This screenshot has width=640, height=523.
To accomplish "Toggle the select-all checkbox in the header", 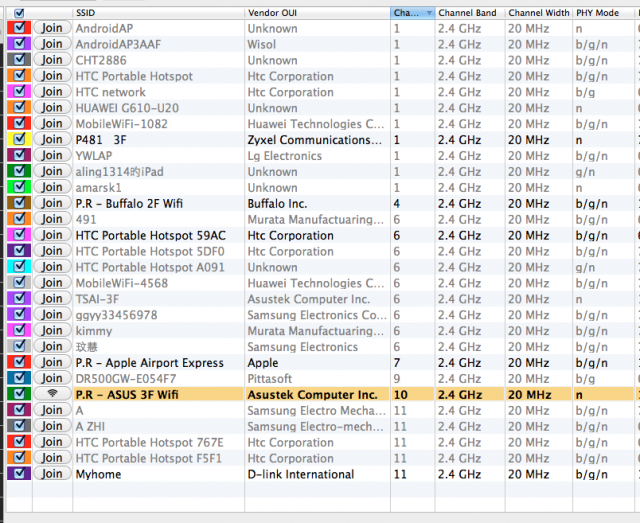I will point(19,13).
